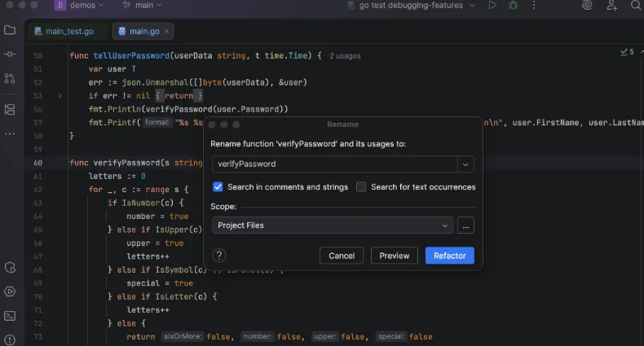This screenshot has width=644, height=346.
Task: Click the Refactor button
Action: (449, 256)
